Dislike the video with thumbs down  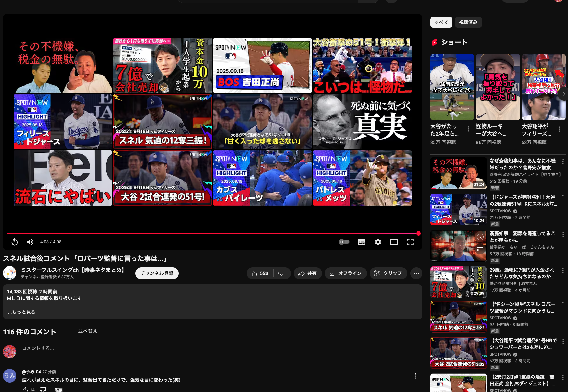click(282, 273)
